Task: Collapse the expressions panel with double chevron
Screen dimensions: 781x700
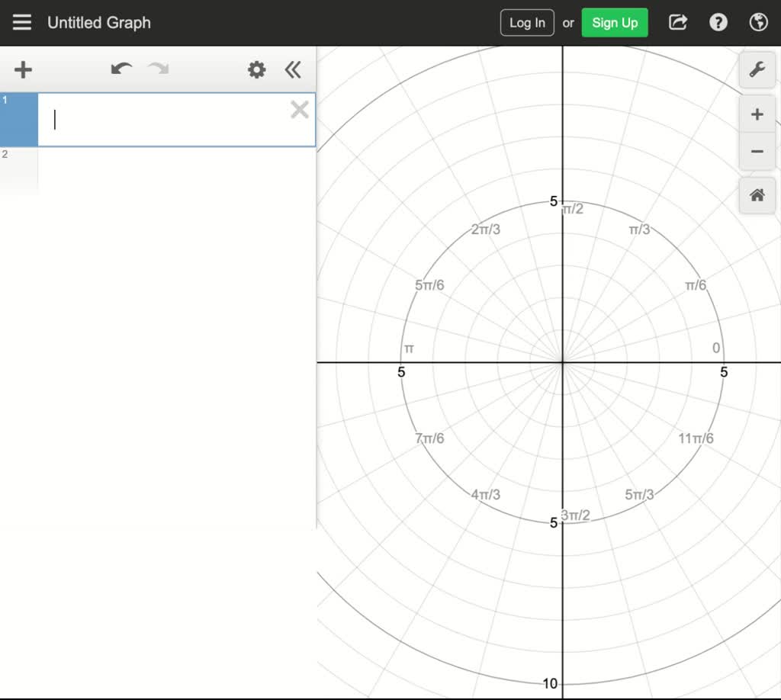Action: tap(293, 69)
